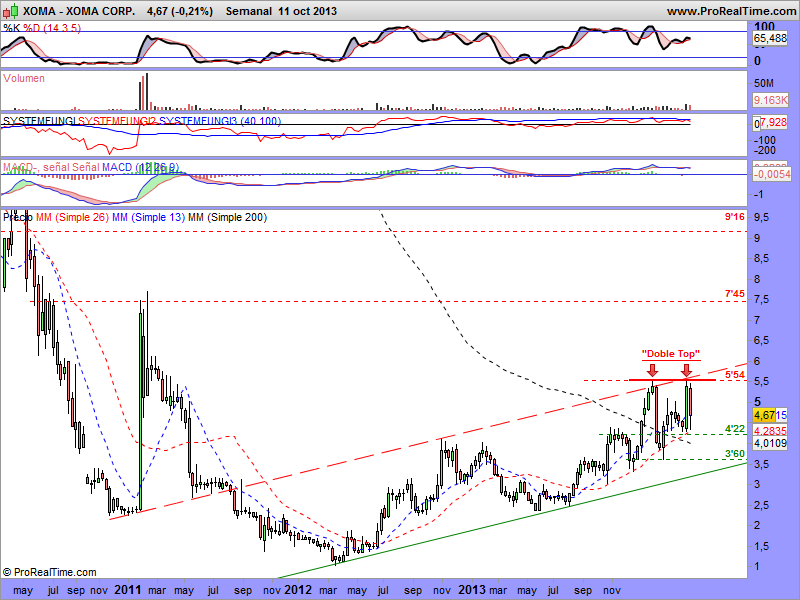Select the Volumen indicator label
The height and width of the screenshot is (600, 800).
tap(24, 78)
